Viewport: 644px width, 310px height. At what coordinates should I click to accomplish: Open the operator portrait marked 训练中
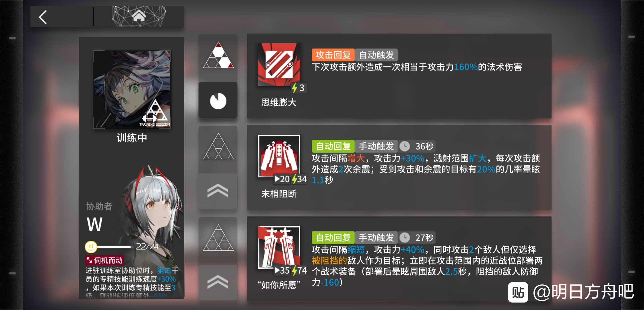(x=132, y=90)
